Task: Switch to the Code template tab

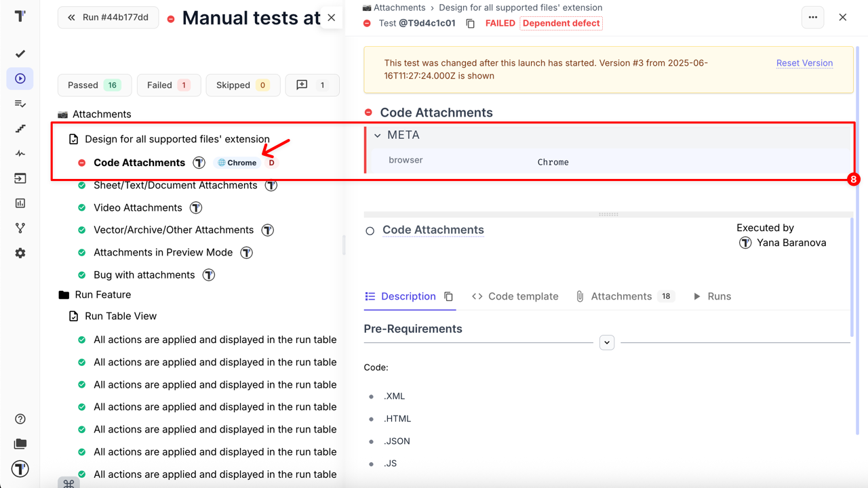Action: point(515,296)
